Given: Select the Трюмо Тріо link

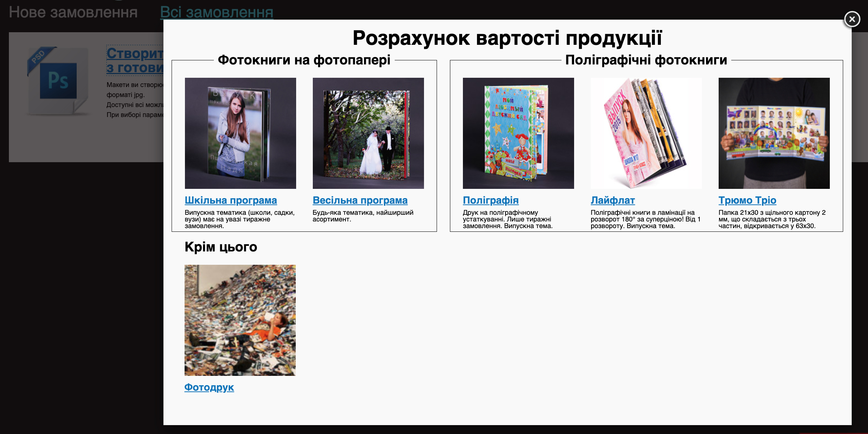Looking at the screenshot, I should [747, 200].
